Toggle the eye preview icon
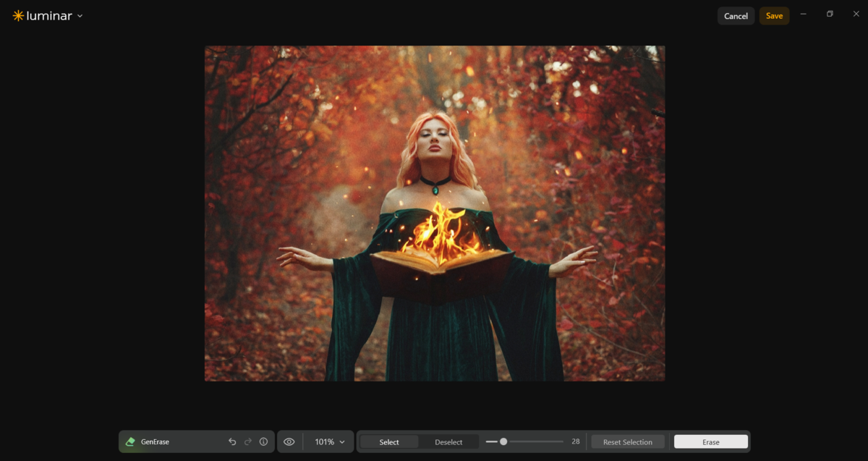The width and height of the screenshot is (868, 461). [x=289, y=441]
